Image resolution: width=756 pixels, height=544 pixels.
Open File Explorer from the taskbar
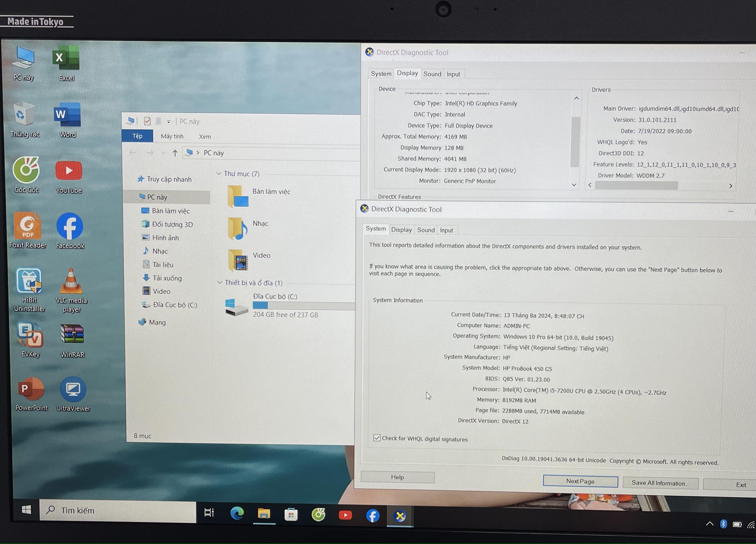tap(264, 514)
